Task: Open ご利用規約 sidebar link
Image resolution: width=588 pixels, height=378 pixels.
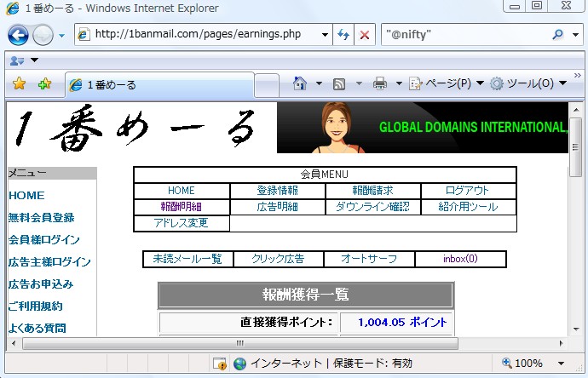Action: [x=35, y=306]
